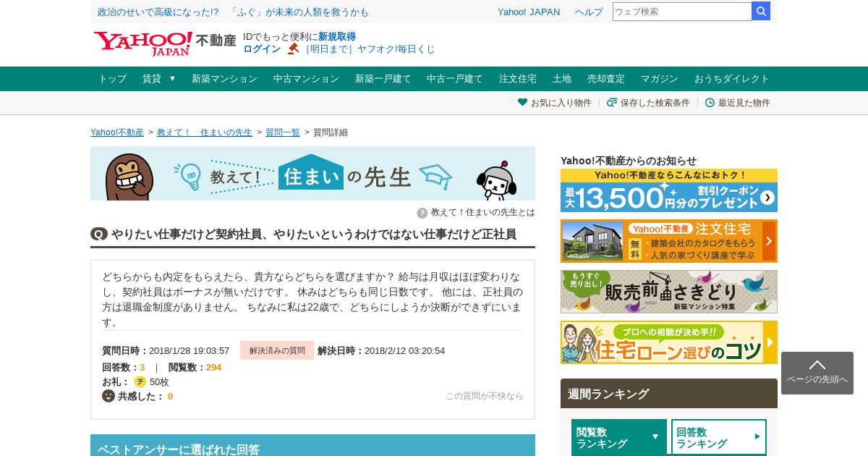Viewport: 868px width, 456px height.
Task: Open the ヘルプ link
Action: click(x=589, y=12)
